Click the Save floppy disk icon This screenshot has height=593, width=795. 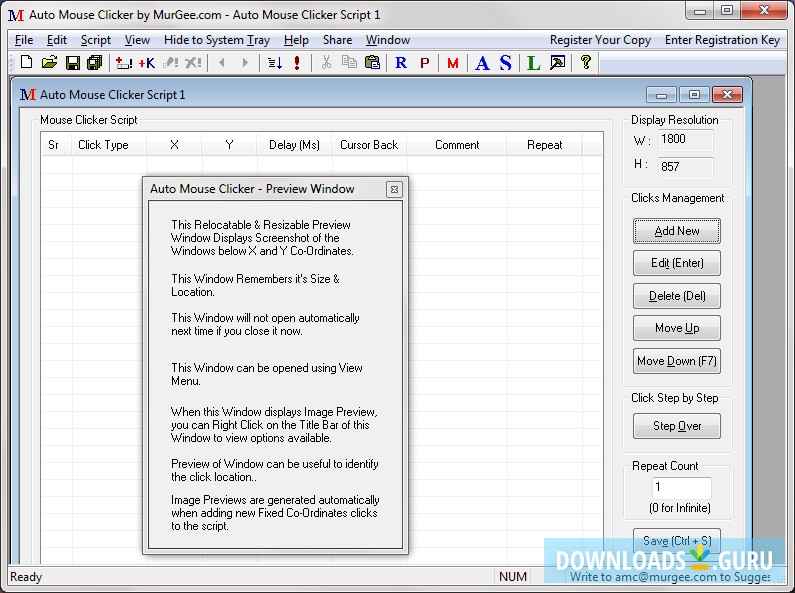point(73,63)
